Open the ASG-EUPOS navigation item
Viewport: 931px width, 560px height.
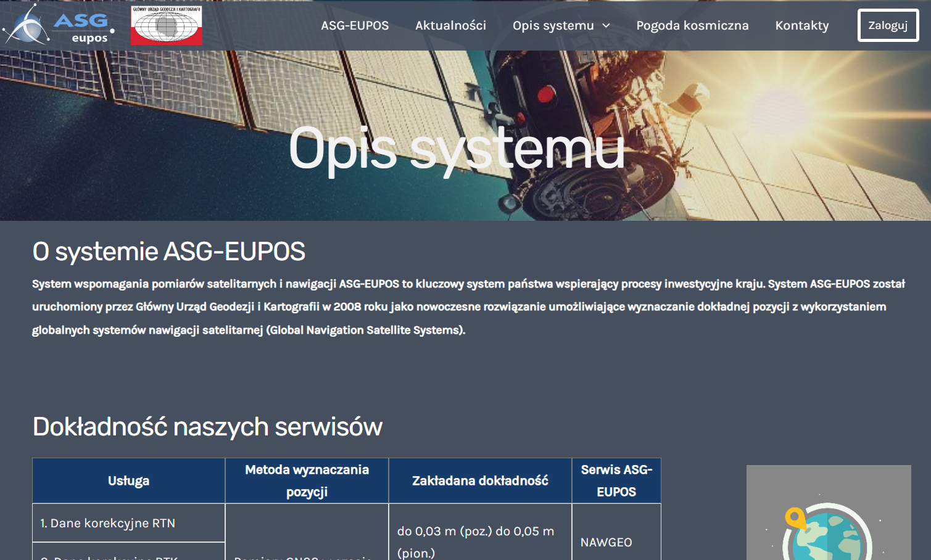[355, 26]
